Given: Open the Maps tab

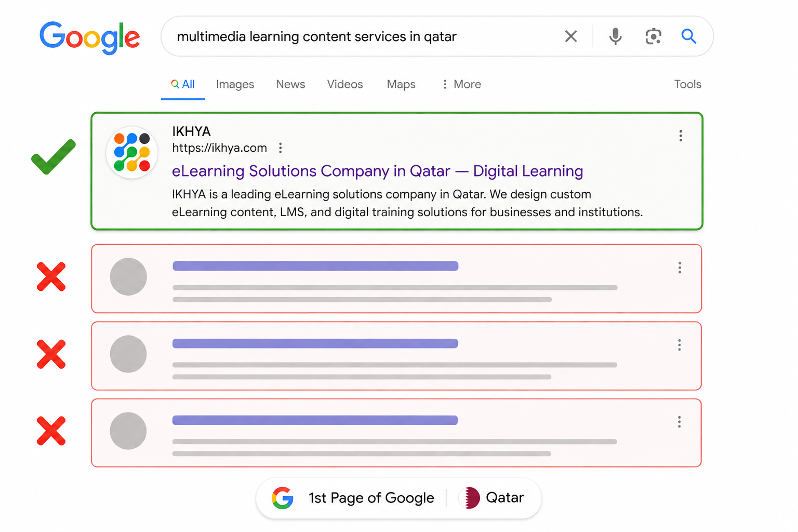Looking at the screenshot, I should pyautogui.click(x=401, y=84).
